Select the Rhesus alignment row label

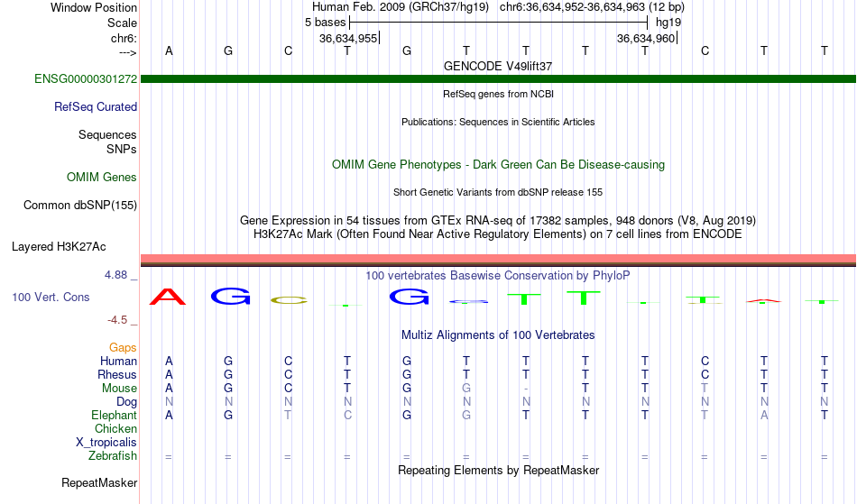[117, 374]
